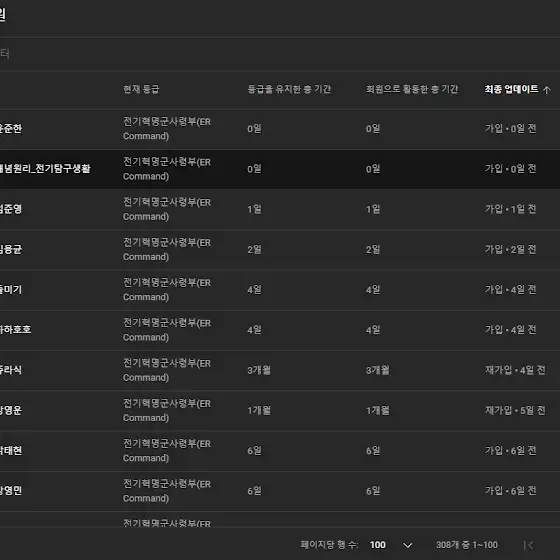The width and height of the screenshot is (560, 560).
Task: Select the member name ending in 라식
Action: pos(11,370)
